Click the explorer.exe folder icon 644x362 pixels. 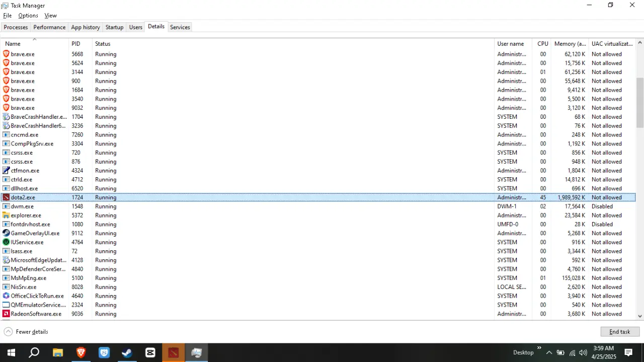click(x=6, y=215)
